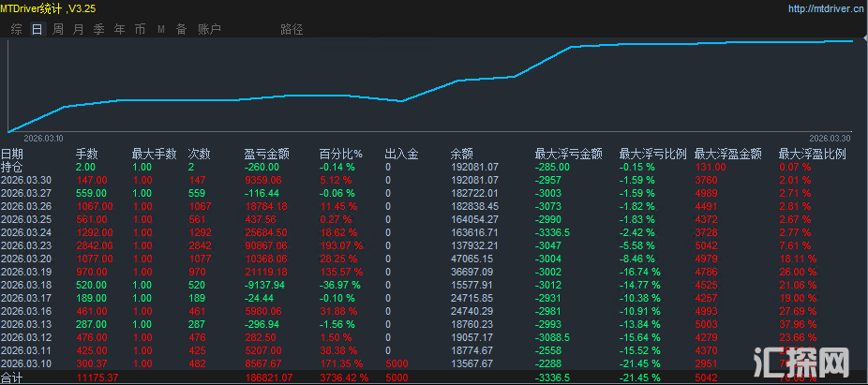Switch to the 综 summary tab
The width and height of the screenshot is (868, 385).
point(17,29)
